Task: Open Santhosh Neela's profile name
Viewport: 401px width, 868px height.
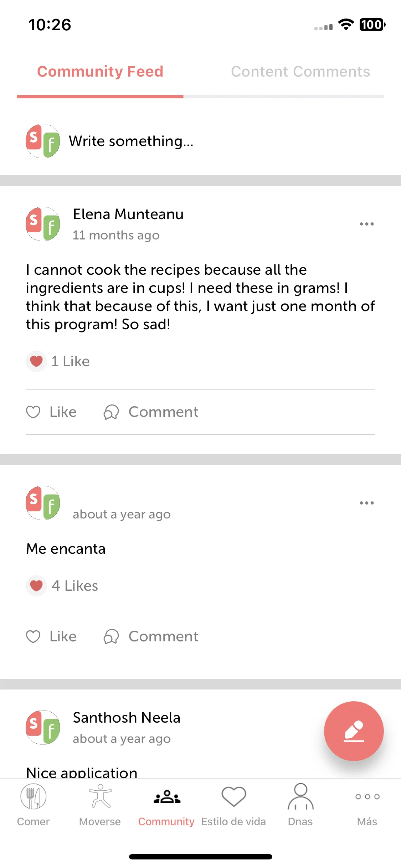Action: (x=127, y=718)
